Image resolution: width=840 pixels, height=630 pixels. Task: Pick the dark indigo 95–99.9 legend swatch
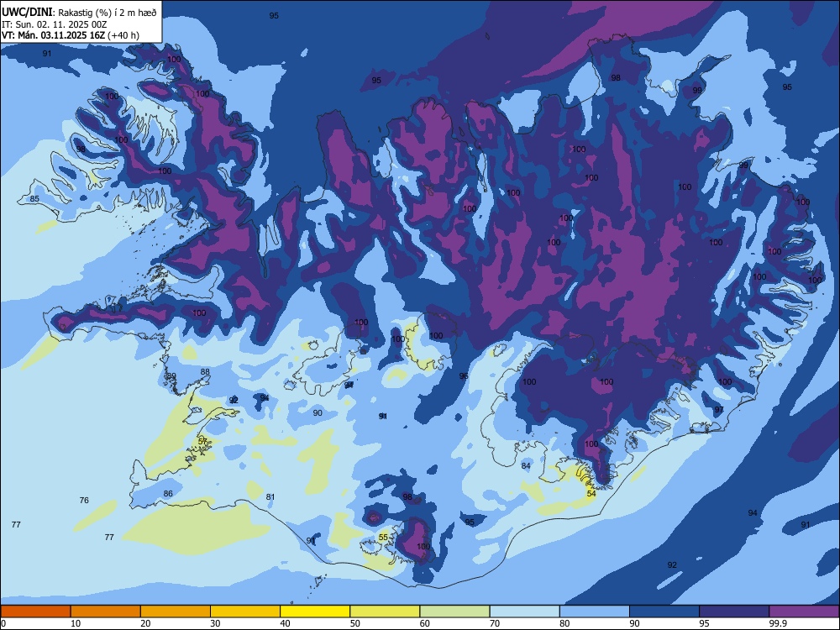click(x=734, y=612)
